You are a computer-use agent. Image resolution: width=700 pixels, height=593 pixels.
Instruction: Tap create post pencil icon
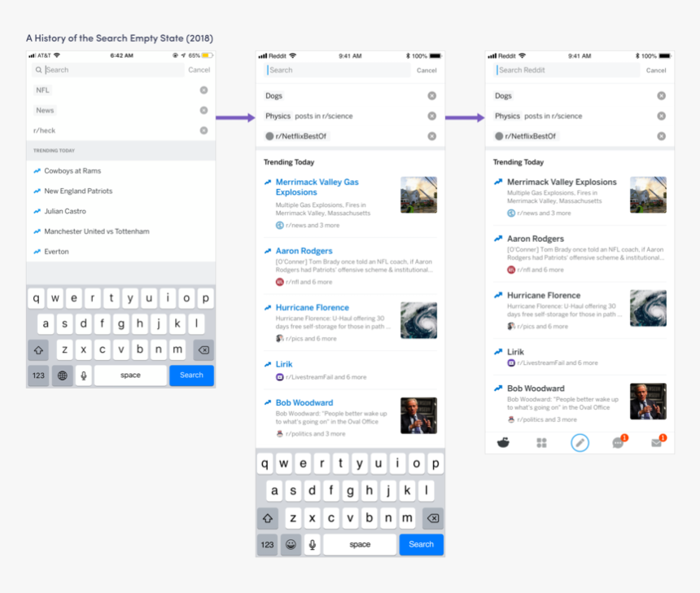coord(580,443)
